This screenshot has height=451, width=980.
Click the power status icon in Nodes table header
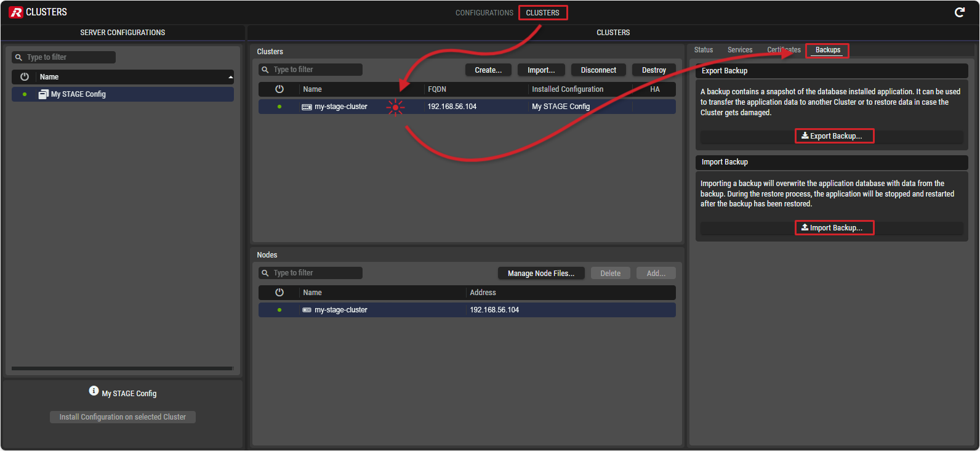pyautogui.click(x=279, y=293)
